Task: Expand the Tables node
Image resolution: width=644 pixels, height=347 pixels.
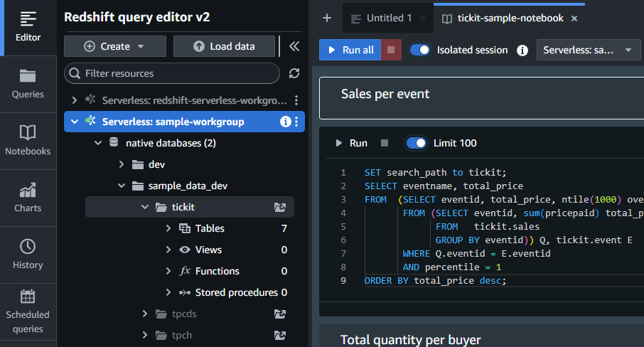Action: tap(168, 228)
